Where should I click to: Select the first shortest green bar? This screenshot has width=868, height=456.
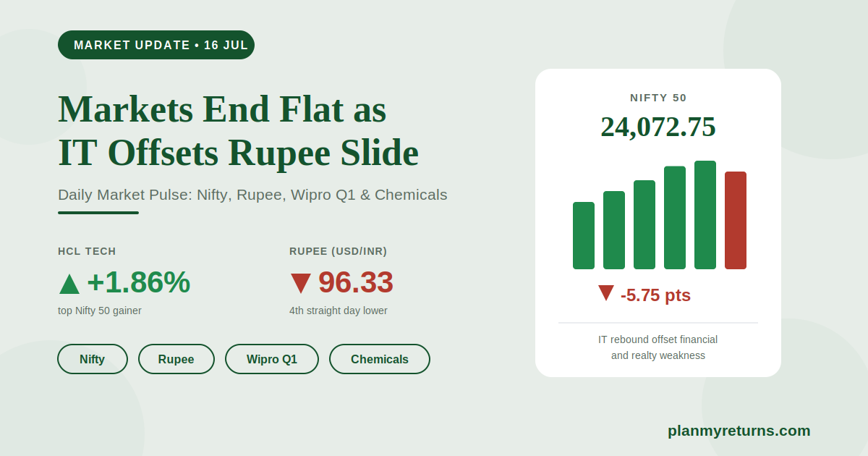(584, 236)
